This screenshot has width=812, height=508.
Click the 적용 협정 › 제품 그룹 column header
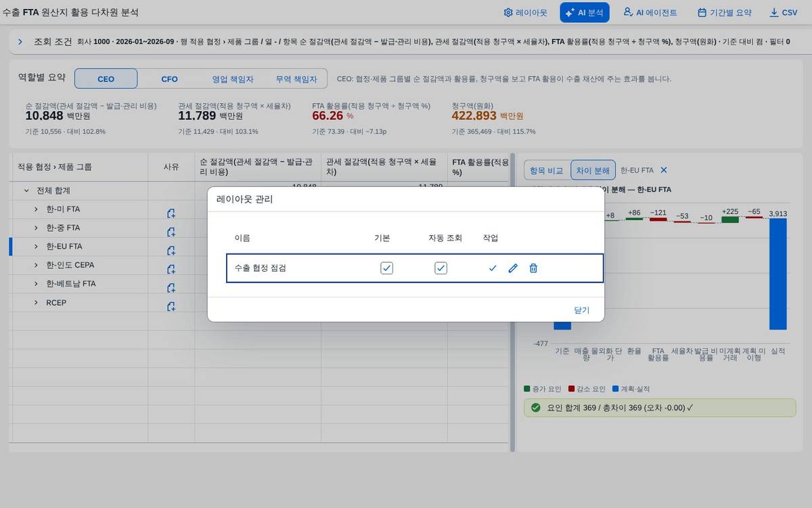[x=80, y=167]
